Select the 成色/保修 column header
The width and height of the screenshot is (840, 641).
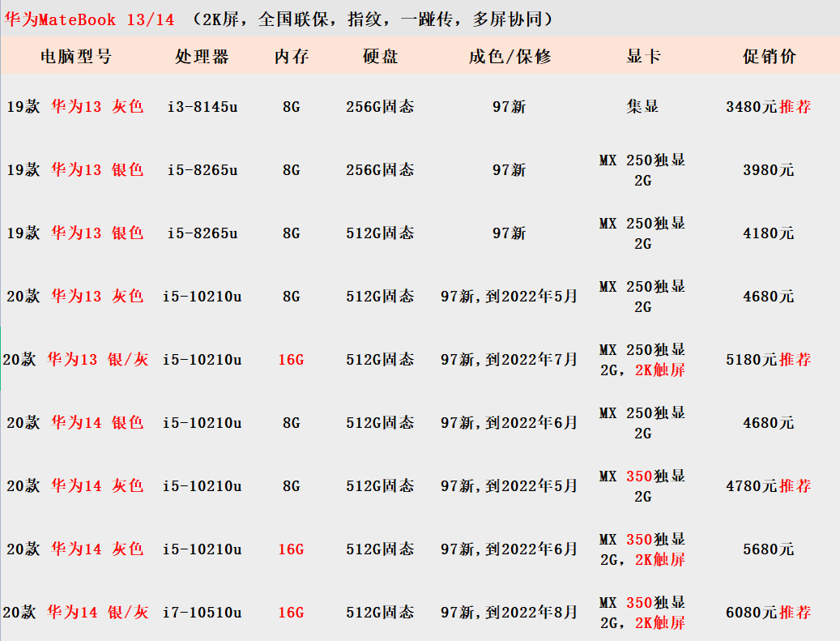(510, 56)
